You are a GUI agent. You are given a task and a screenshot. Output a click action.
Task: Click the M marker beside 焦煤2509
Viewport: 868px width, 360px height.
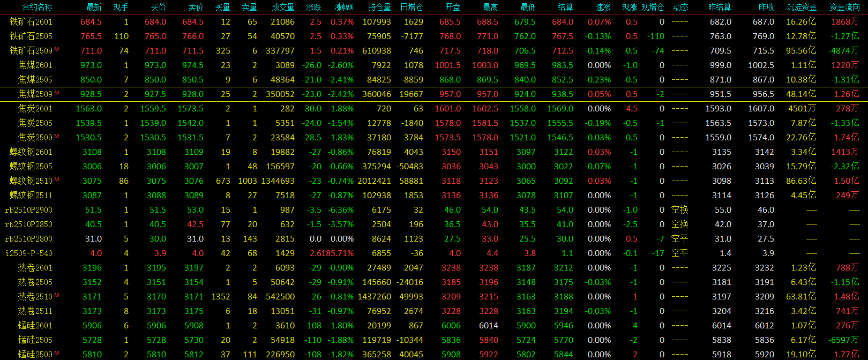coord(57,93)
